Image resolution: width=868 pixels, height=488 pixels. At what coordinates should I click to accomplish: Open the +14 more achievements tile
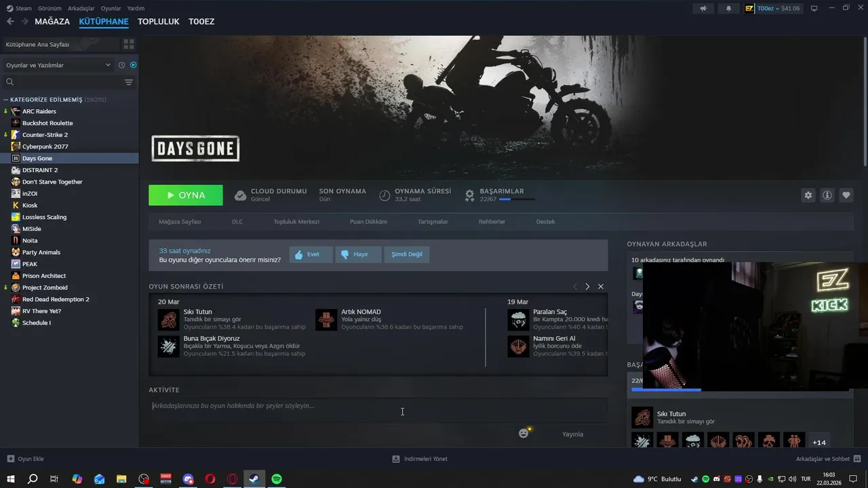click(819, 442)
